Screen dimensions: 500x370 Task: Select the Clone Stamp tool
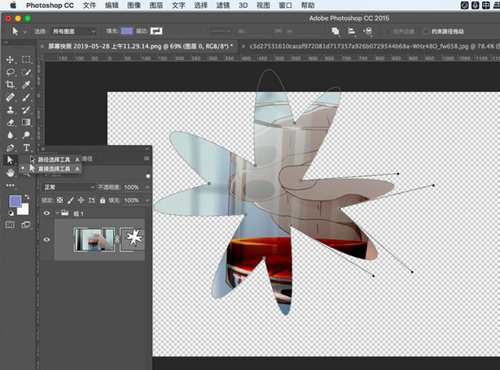tap(10, 110)
